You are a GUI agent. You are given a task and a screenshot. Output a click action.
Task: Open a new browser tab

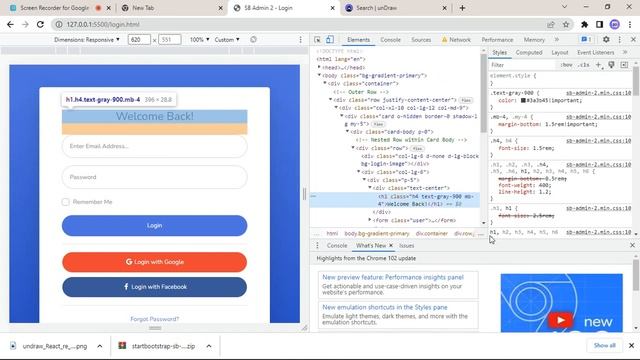point(462,8)
